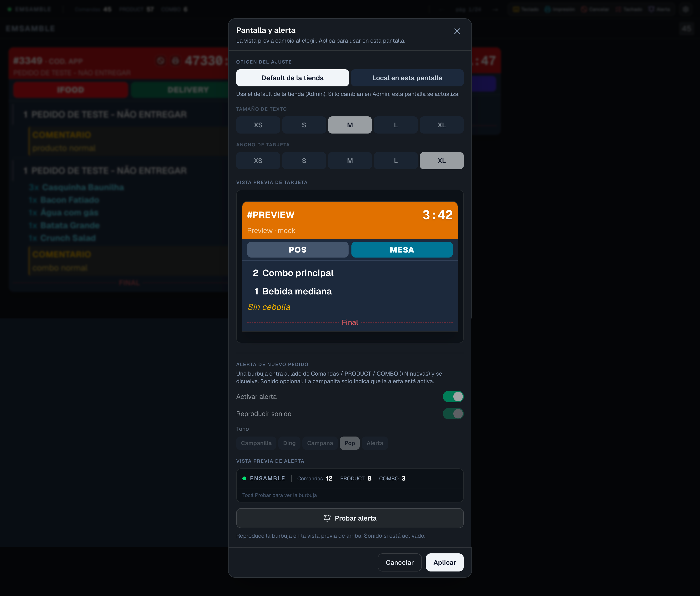Set card width to XS

coord(258,161)
